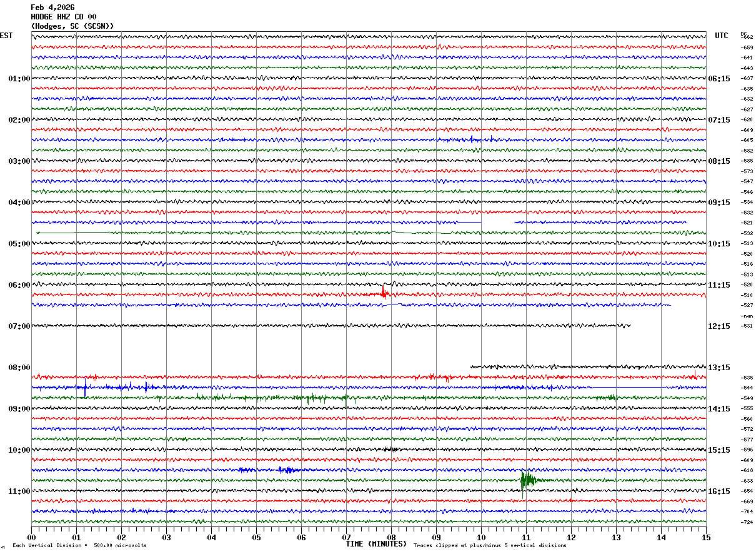Click the TIME (MINUTES) axis label
This screenshot has width=756, height=554.
tap(376, 544)
